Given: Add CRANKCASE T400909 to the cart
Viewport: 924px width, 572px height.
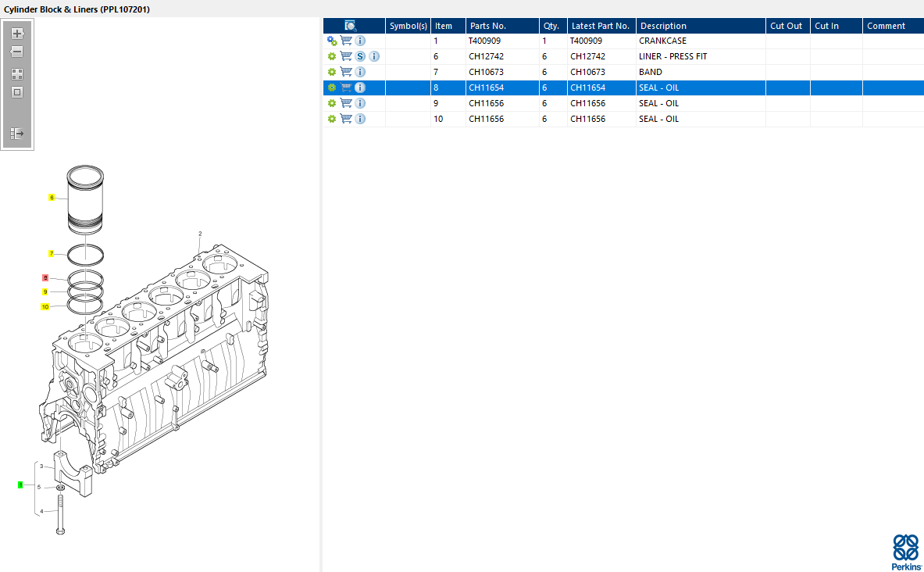Looking at the screenshot, I should (x=346, y=41).
